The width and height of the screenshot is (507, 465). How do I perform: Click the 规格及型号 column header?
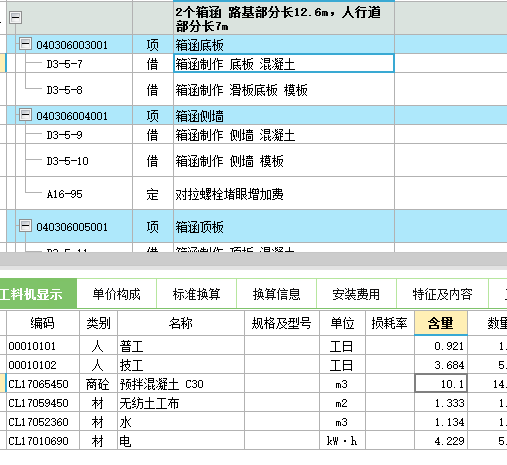(282, 323)
